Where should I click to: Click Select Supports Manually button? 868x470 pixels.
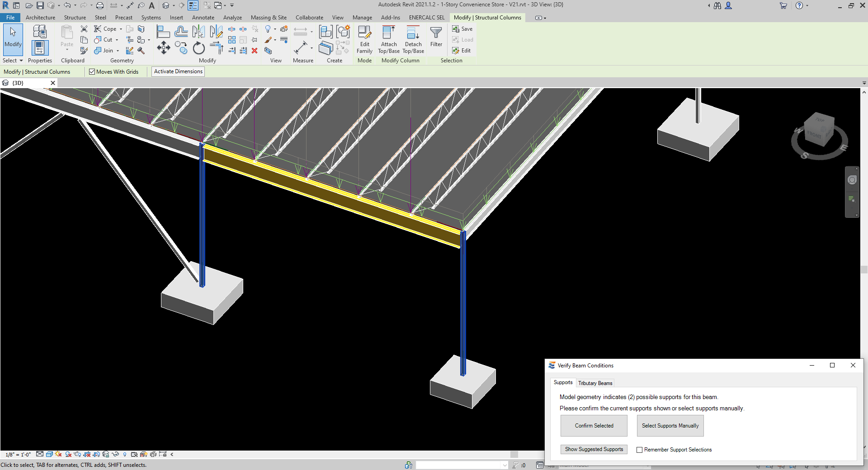point(670,426)
